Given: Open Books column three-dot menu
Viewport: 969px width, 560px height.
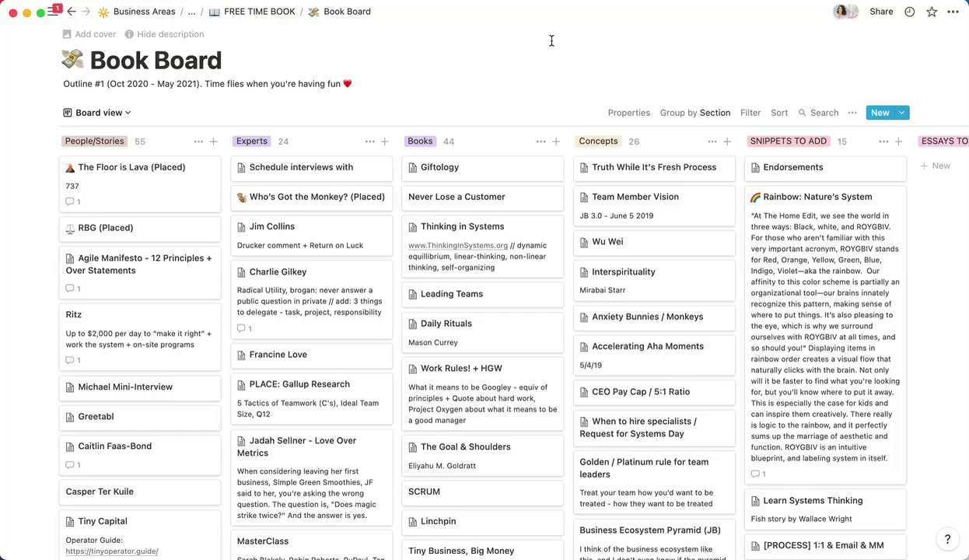Looking at the screenshot, I should click(540, 142).
